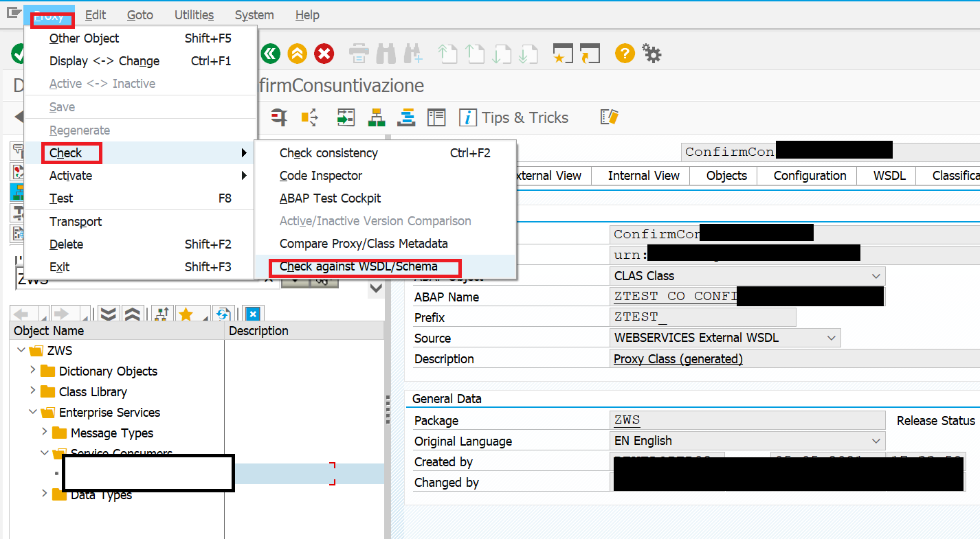Viewport: 980px width, 539px height.
Task: Click the ZWS package link
Action: click(x=627, y=420)
